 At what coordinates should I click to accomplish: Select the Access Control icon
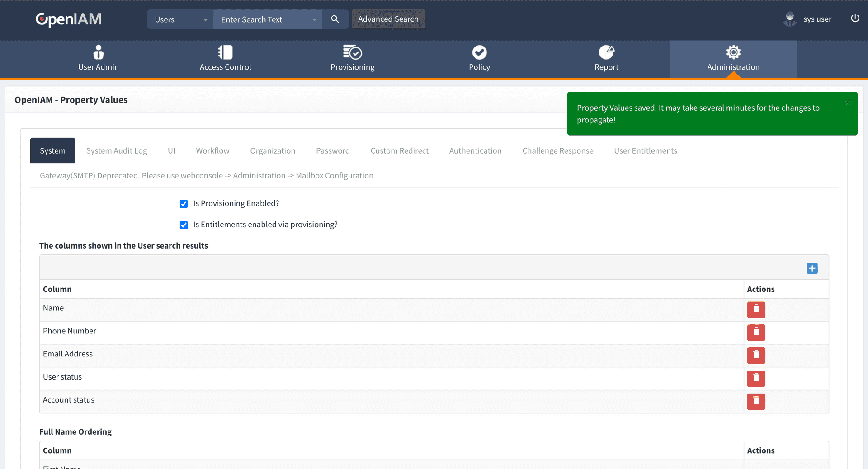pos(225,58)
